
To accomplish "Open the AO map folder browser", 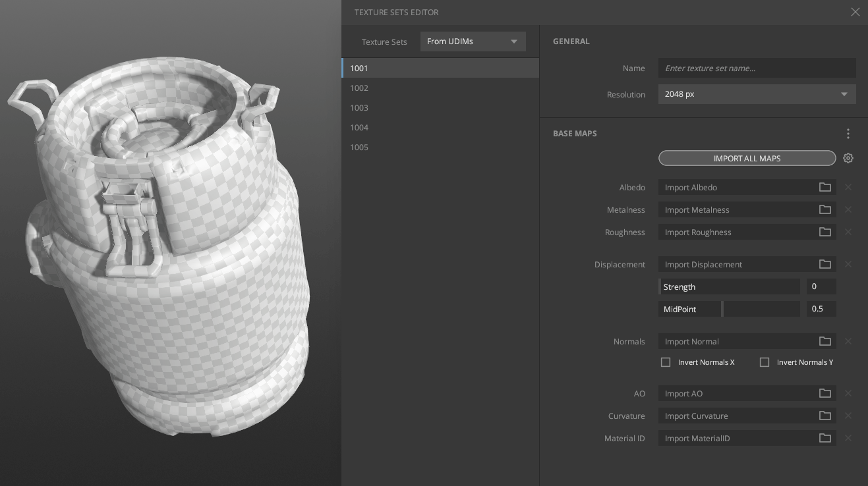I will pos(825,394).
